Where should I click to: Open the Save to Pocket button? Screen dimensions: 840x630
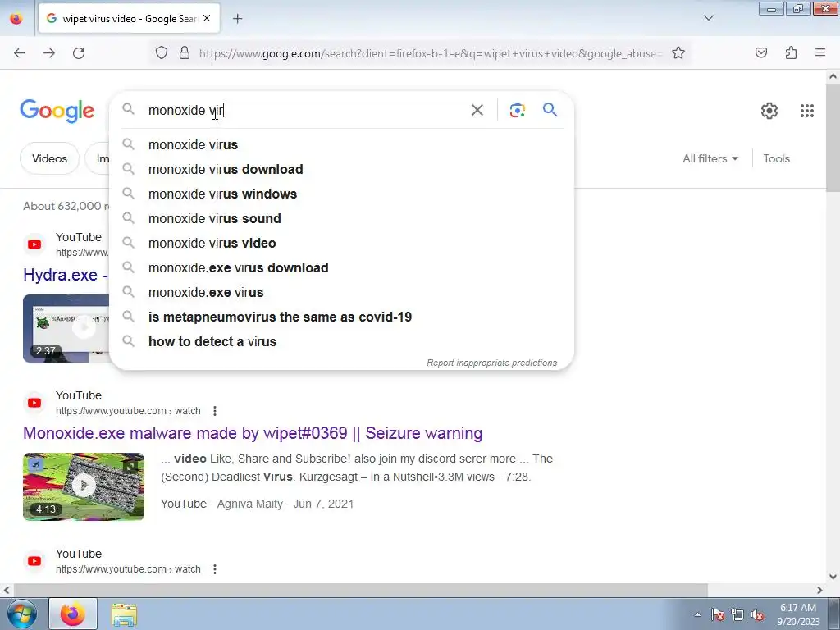(760, 52)
